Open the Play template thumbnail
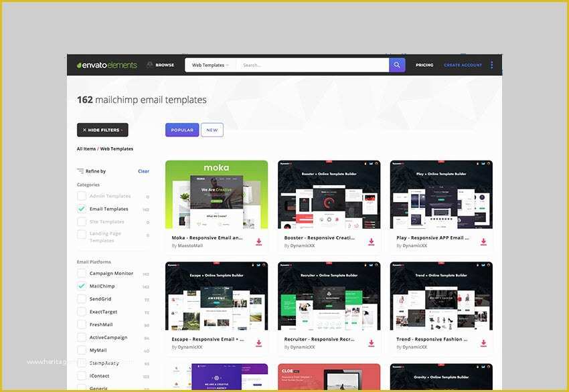Image resolution: width=569 pixels, height=392 pixels. coord(441,195)
